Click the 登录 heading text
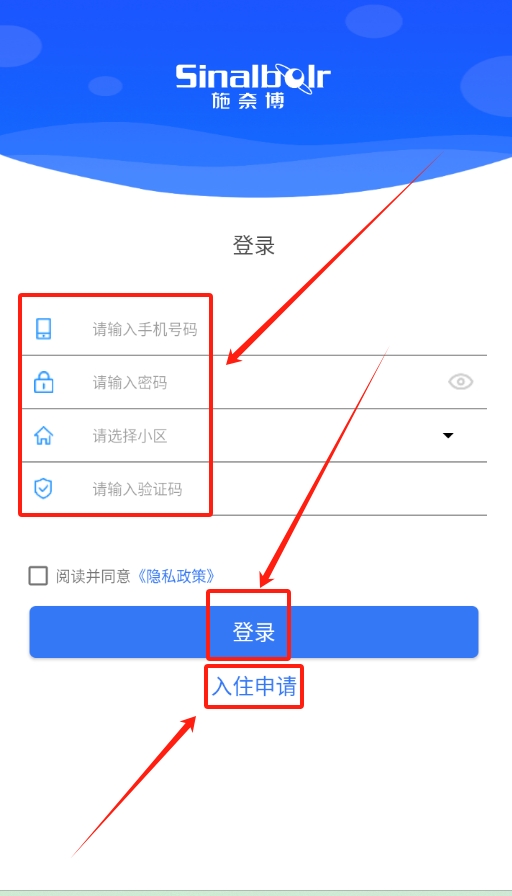Screen dimensions: 512x896 coord(254,245)
